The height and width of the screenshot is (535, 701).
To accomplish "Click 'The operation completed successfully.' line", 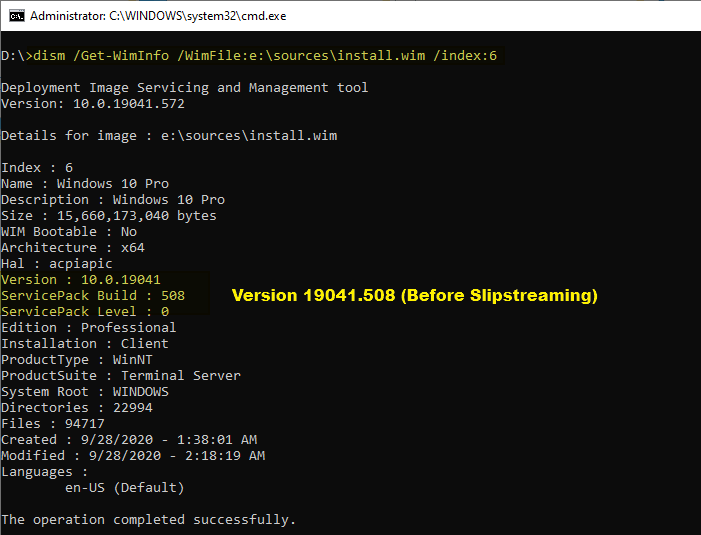I will pos(149,520).
